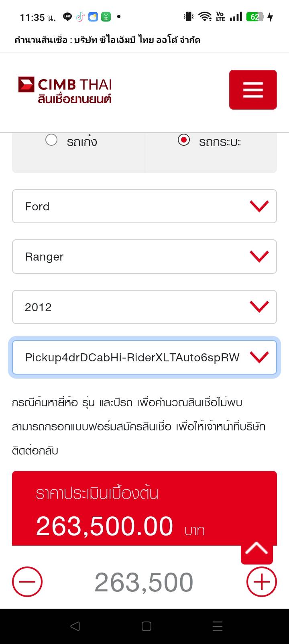The width and height of the screenshot is (289, 644).
Task: Select the รถกระบะ radio option
Action: (184, 140)
